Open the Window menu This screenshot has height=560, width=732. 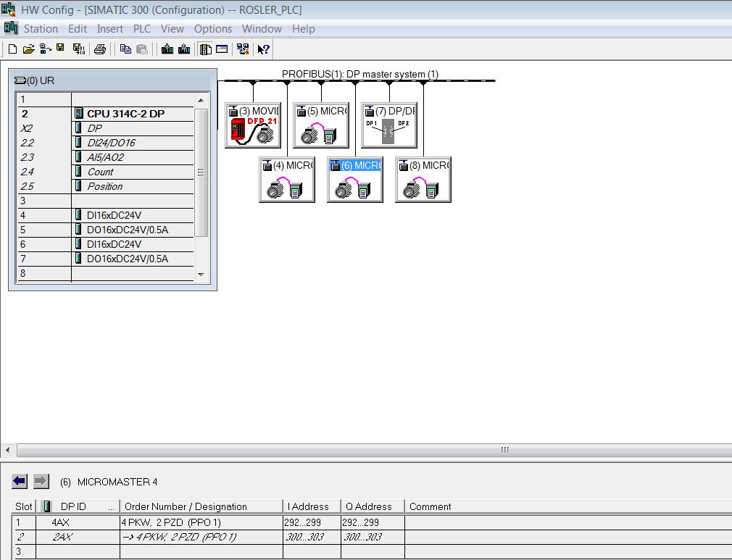click(x=262, y=29)
